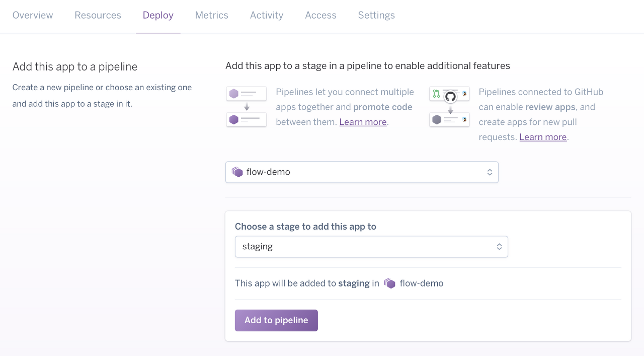
Task: Click the 'Add this app to a pipeline' heading
Action: pos(75,66)
